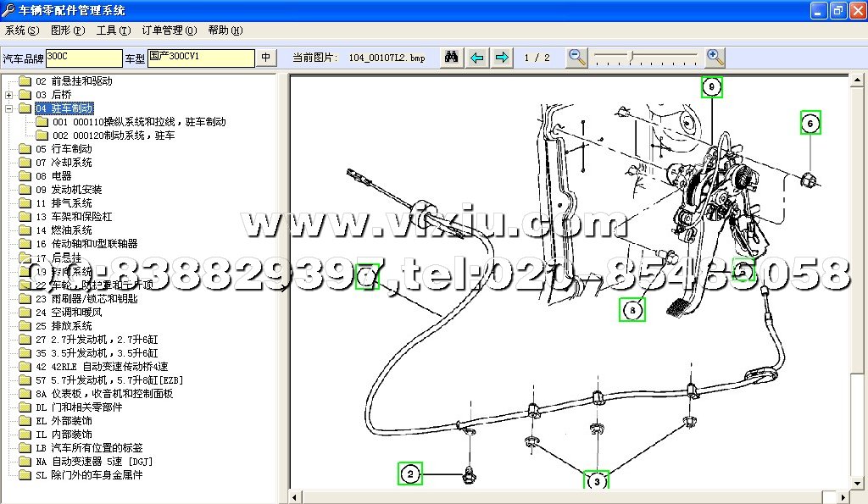The height and width of the screenshot is (504, 868).
Task: Open the 帮助(H) menu
Action: [225, 30]
